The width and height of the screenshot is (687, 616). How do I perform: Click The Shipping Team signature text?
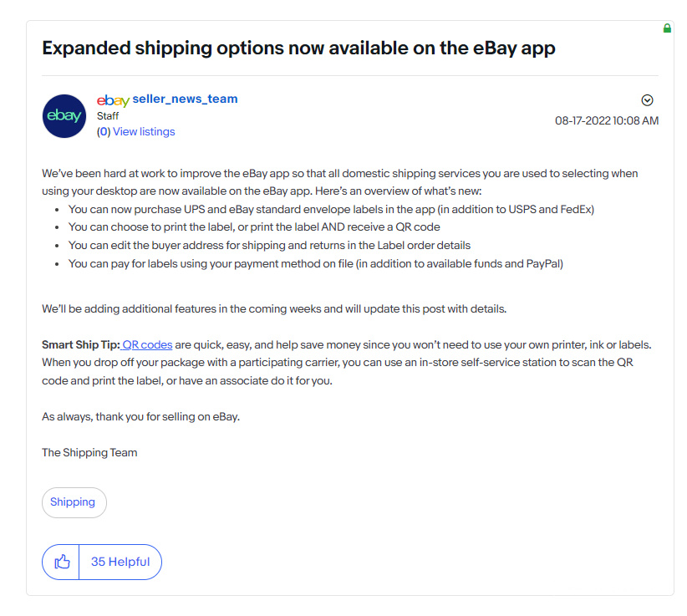(89, 452)
